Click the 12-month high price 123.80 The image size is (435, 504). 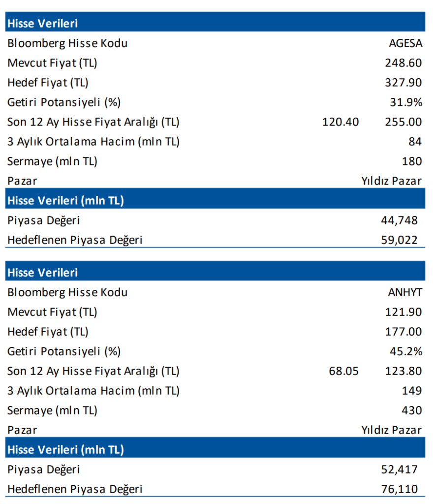point(403,371)
